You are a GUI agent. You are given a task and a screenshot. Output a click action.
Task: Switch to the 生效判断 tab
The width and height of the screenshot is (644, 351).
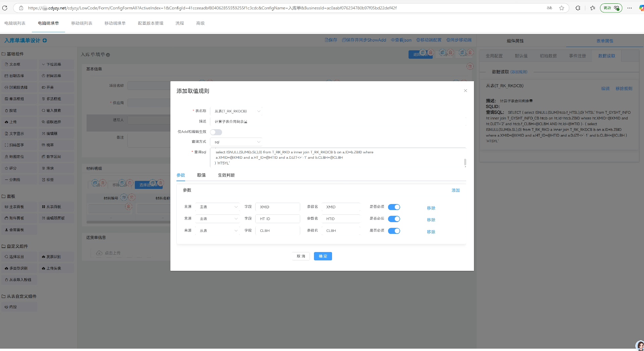(226, 175)
